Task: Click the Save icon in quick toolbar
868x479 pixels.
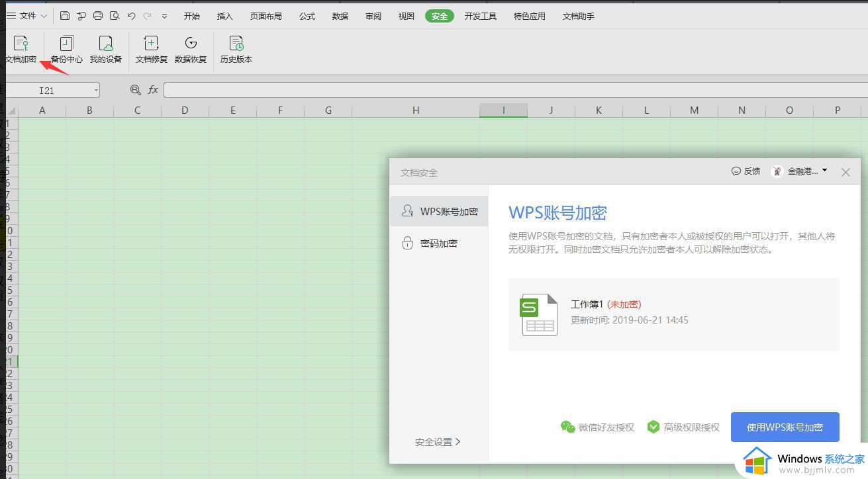Action: pos(64,16)
